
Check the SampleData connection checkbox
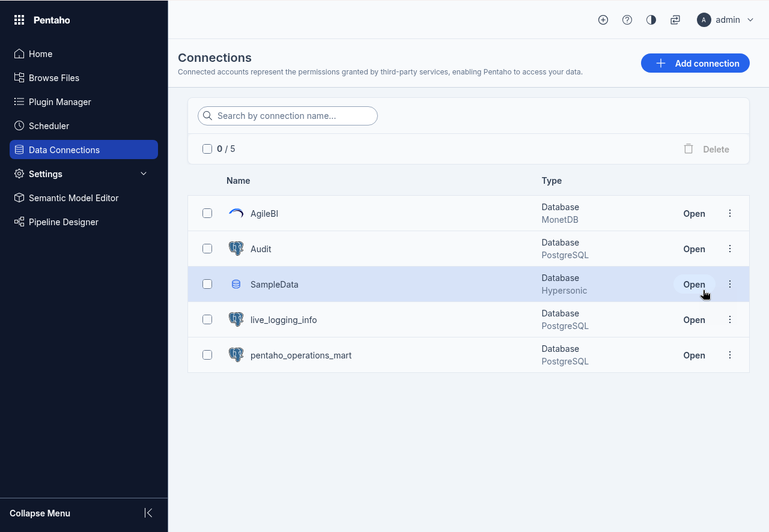(207, 284)
